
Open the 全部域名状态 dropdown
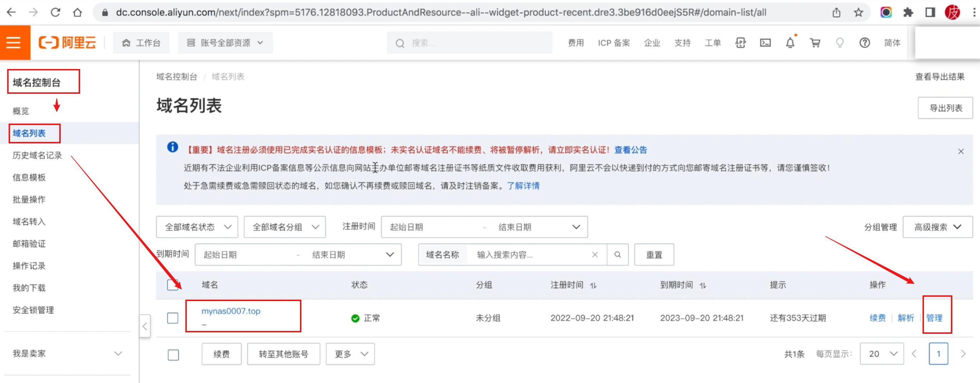tap(197, 227)
